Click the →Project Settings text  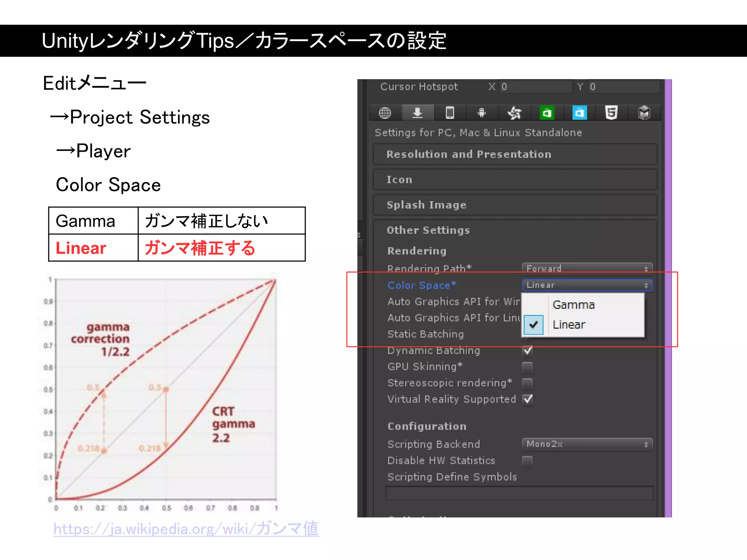tap(129, 117)
